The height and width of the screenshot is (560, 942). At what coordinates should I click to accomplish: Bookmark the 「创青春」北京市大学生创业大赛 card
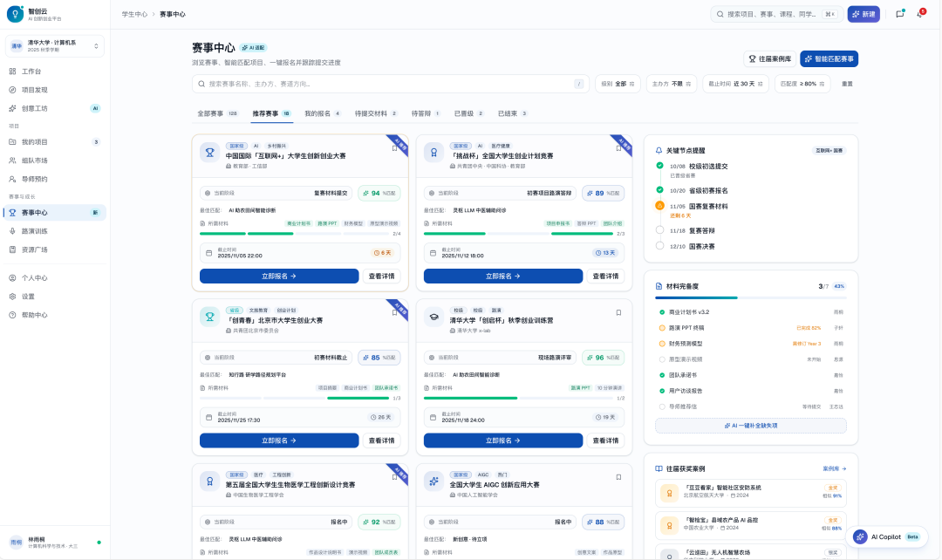pos(395,313)
